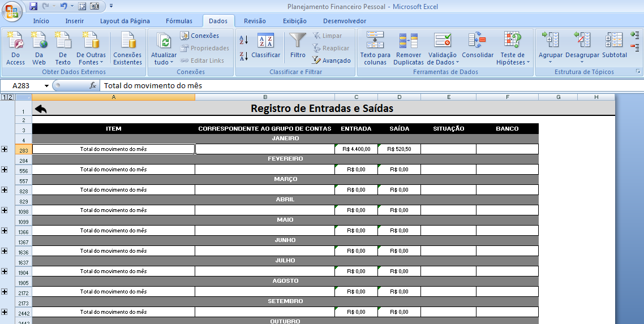Select row 284 header
The image size is (644, 324).
pos(23,159)
